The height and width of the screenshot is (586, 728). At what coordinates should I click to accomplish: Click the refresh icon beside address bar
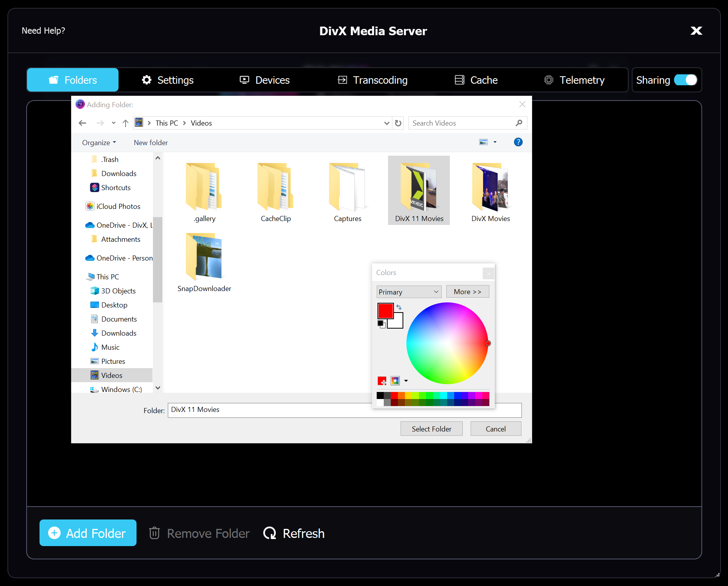398,123
